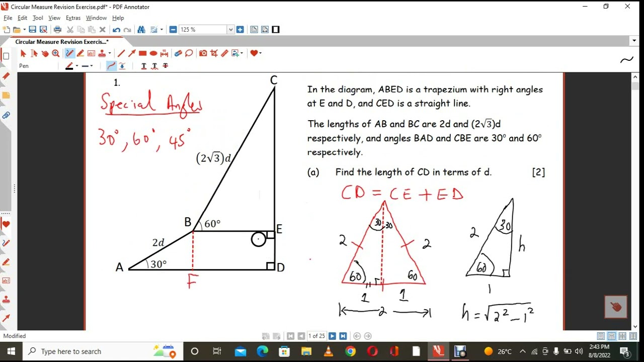Click the Print icon

57,30
